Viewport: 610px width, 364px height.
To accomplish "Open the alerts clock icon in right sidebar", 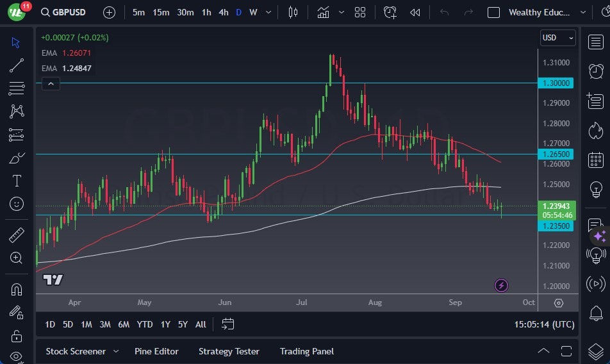I will pos(596,70).
